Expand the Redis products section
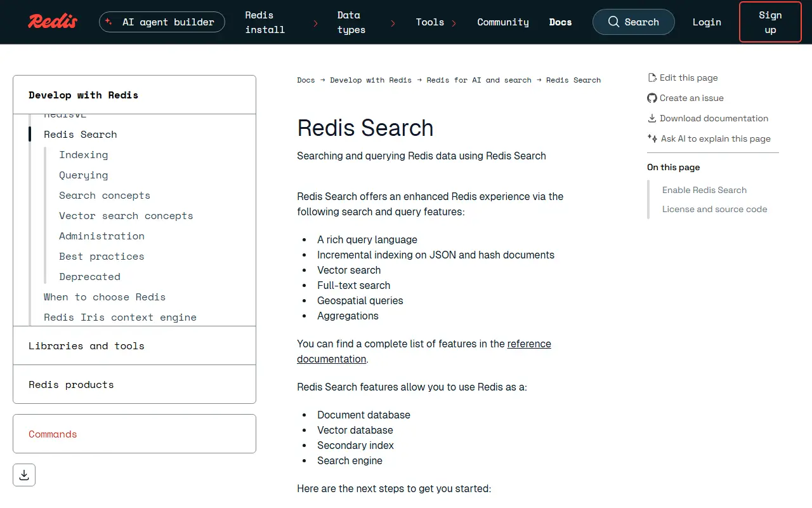The height and width of the screenshot is (508, 812). point(134,385)
